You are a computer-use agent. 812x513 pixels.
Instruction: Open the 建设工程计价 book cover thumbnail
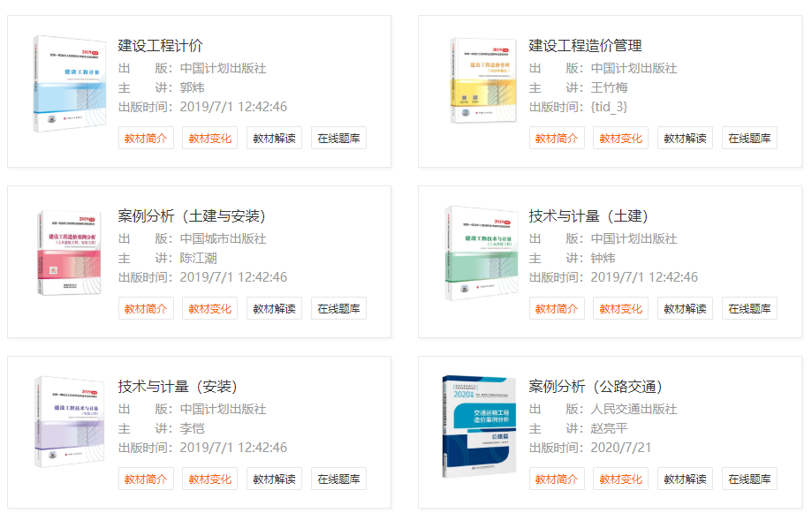pyautogui.click(x=70, y=83)
